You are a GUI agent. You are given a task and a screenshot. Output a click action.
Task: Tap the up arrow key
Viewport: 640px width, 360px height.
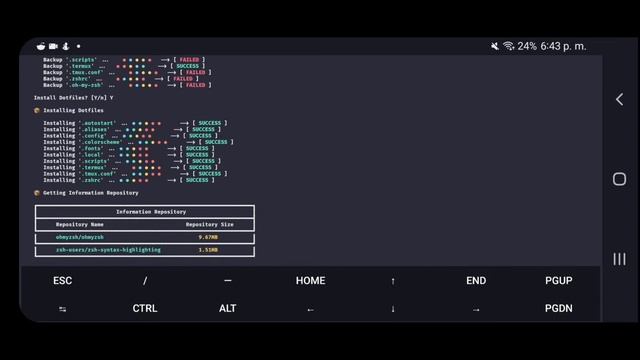[x=393, y=281]
